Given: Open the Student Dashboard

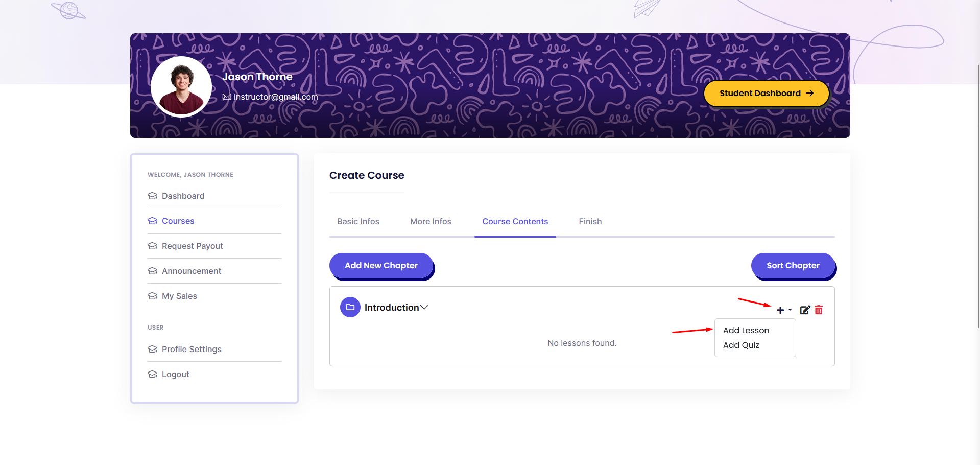Looking at the screenshot, I should (766, 93).
